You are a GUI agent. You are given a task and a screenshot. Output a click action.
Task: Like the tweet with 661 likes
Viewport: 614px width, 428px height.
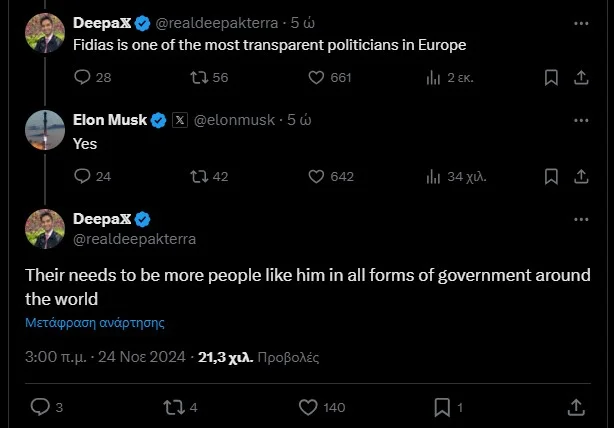click(x=316, y=77)
